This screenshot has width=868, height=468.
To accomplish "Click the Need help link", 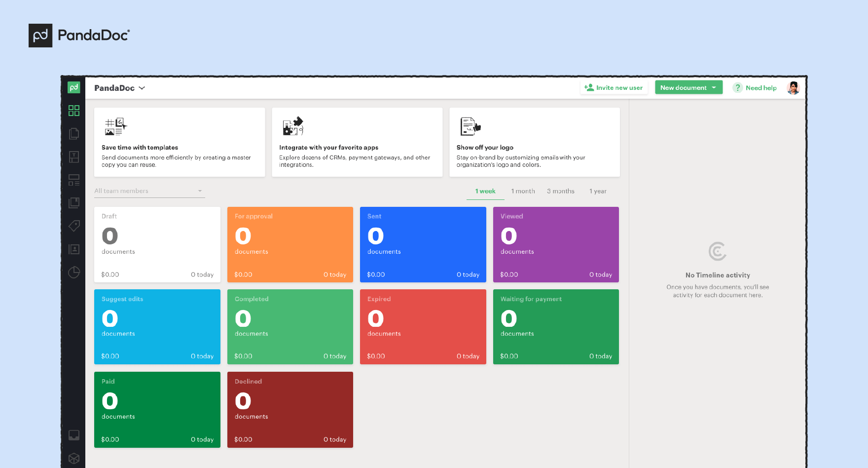I will coord(755,88).
